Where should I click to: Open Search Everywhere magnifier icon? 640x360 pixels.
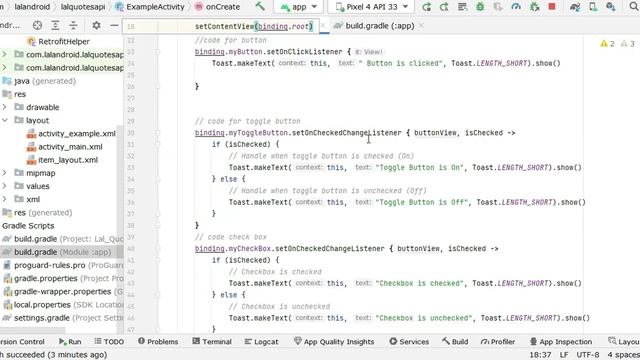point(634,7)
